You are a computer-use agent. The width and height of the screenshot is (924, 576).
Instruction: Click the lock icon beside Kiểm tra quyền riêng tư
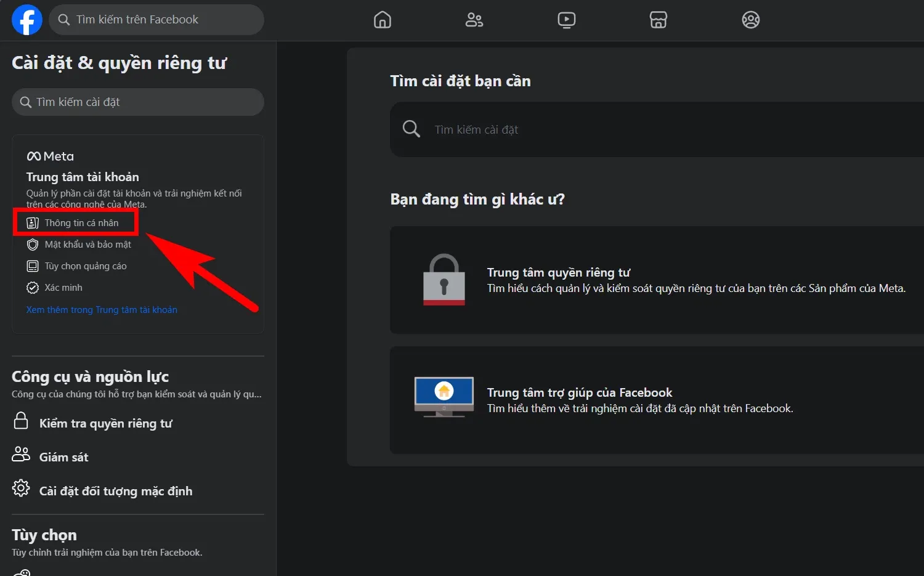(x=21, y=421)
